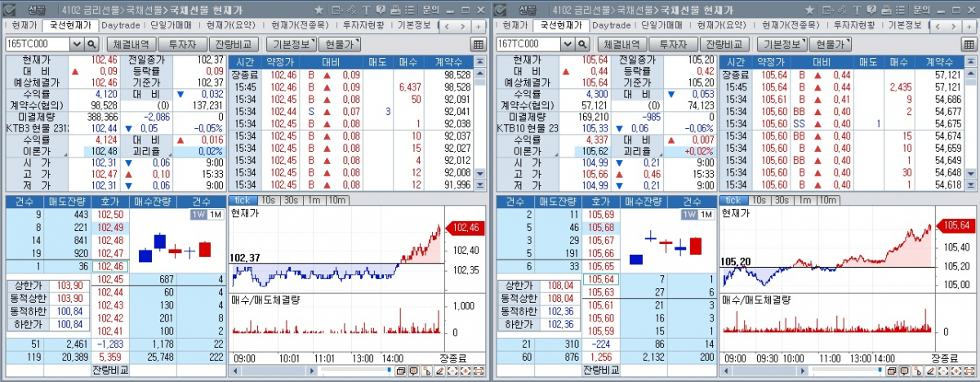The image size is (980, 382).
Task: Open the help icon in left window title bar
Action: pyautogui.click(x=381, y=10)
